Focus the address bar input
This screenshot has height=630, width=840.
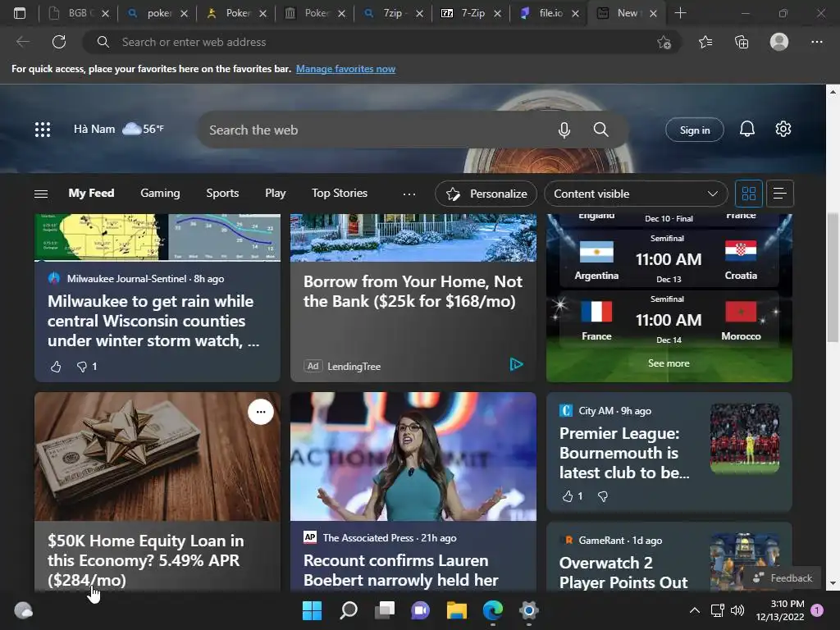coord(381,42)
